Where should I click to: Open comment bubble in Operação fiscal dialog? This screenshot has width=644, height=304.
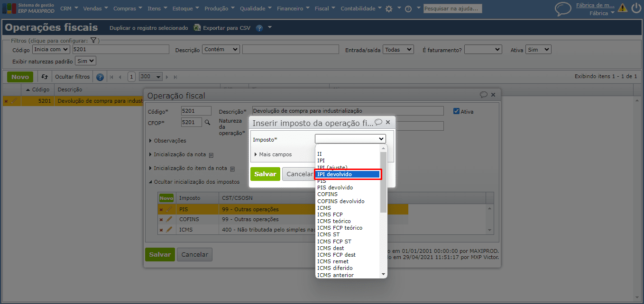(484, 95)
